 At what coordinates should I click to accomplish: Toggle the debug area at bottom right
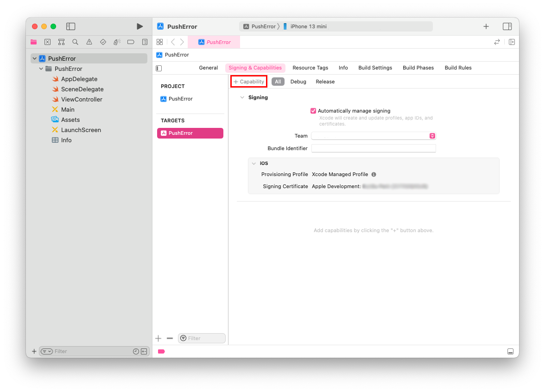coord(511,351)
